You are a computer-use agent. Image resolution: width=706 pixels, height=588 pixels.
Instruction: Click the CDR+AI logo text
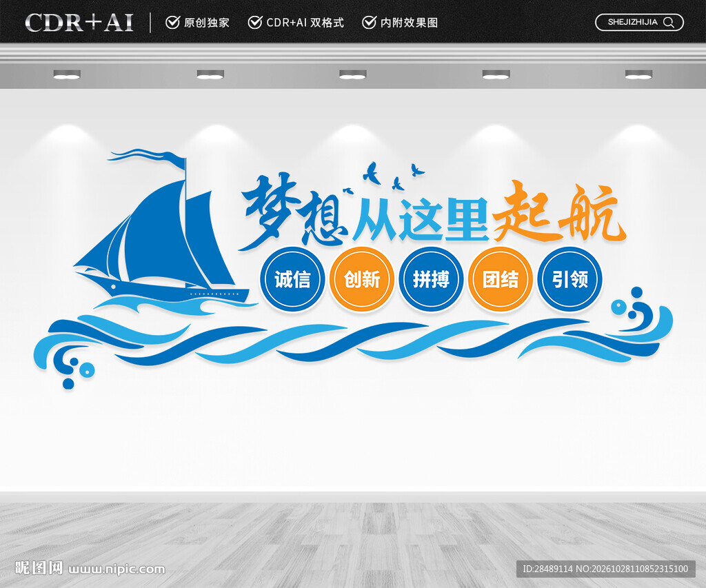click(x=79, y=23)
